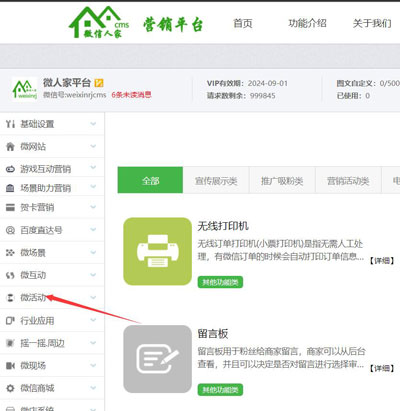400x411 pixels.
Task: Expand the 基础设置 menu chevron
Action: click(93, 124)
